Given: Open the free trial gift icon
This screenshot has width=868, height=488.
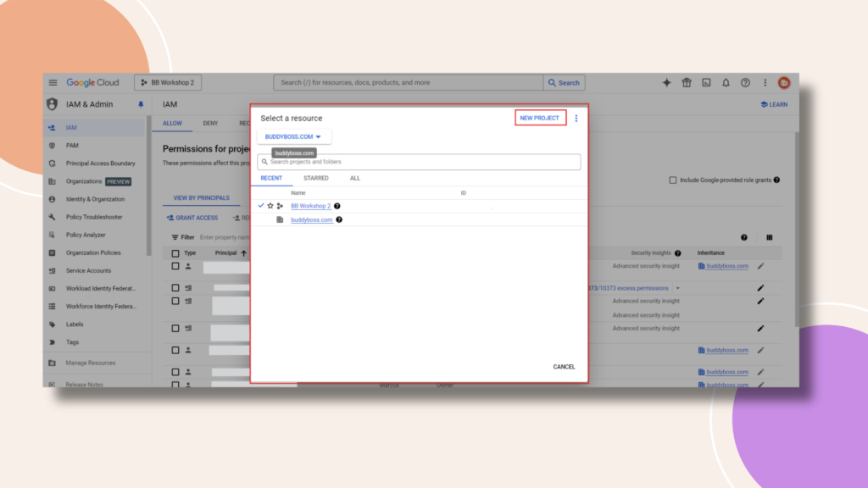Looking at the screenshot, I should 687,82.
